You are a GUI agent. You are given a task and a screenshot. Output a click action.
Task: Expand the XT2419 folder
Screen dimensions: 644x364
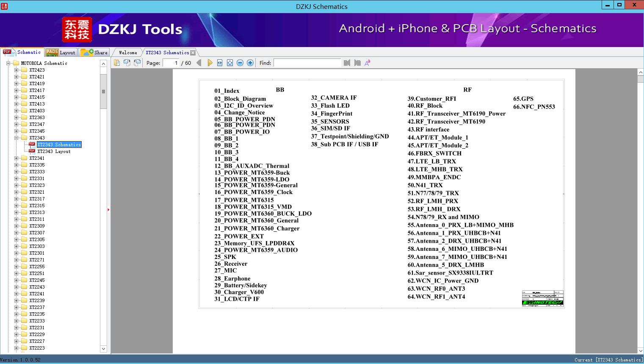coord(17,83)
